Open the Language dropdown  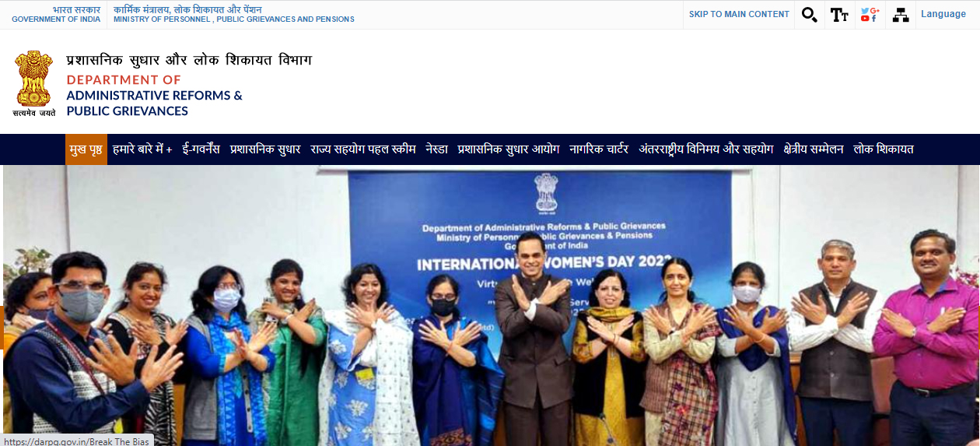coord(943,14)
